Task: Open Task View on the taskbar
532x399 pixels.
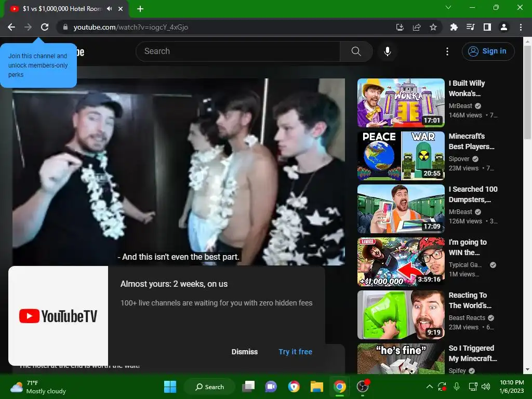Action: [x=248, y=387]
